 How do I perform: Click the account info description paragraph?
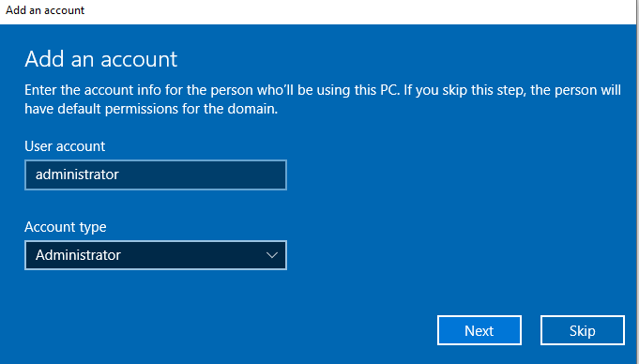click(323, 99)
